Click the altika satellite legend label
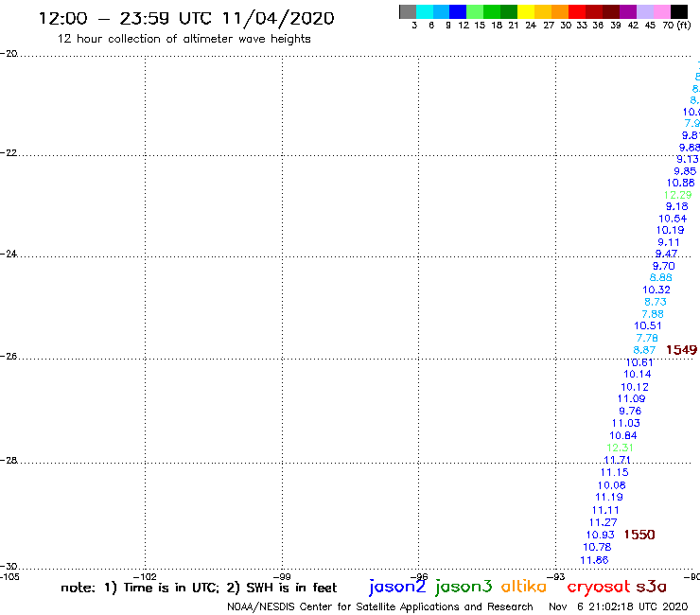The image size is (700, 615). [x=524, y=587]
